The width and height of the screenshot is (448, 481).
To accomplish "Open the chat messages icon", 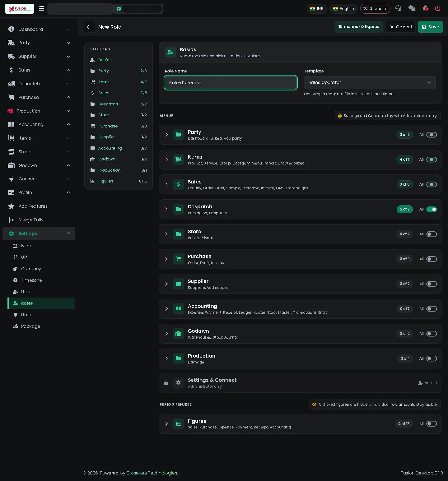I will (412, 8).
